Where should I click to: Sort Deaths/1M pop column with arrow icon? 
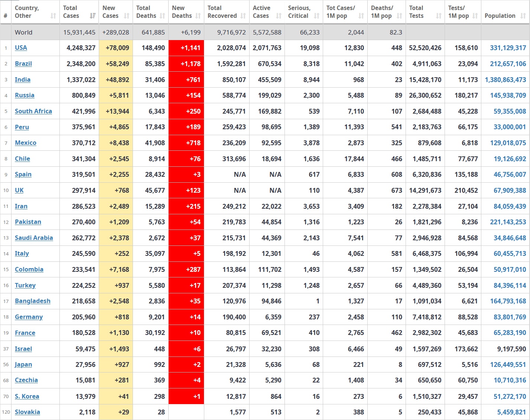coord(400,16)
